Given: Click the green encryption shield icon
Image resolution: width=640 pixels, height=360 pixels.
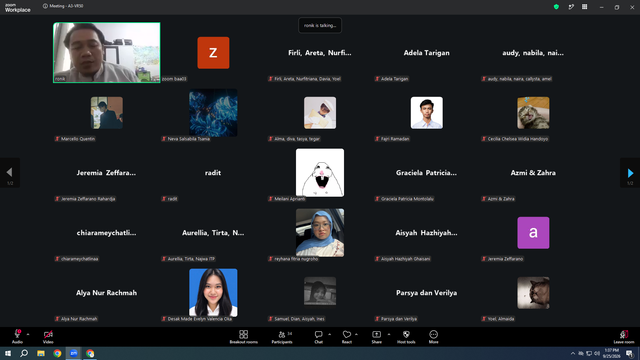Looking at the screenshot, I should pos(556,7).
